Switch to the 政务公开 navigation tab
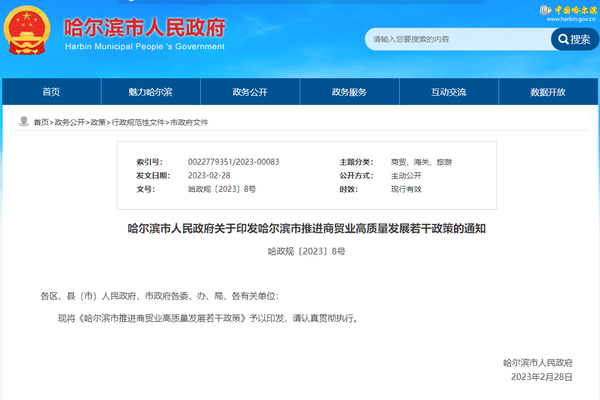The image size is (600, 400). (250, 92)
